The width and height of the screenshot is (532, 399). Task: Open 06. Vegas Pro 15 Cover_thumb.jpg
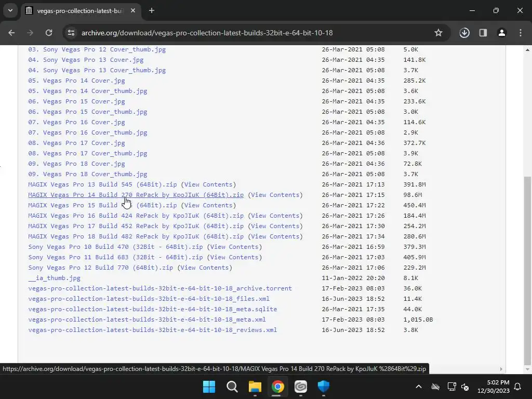[87, 112]
